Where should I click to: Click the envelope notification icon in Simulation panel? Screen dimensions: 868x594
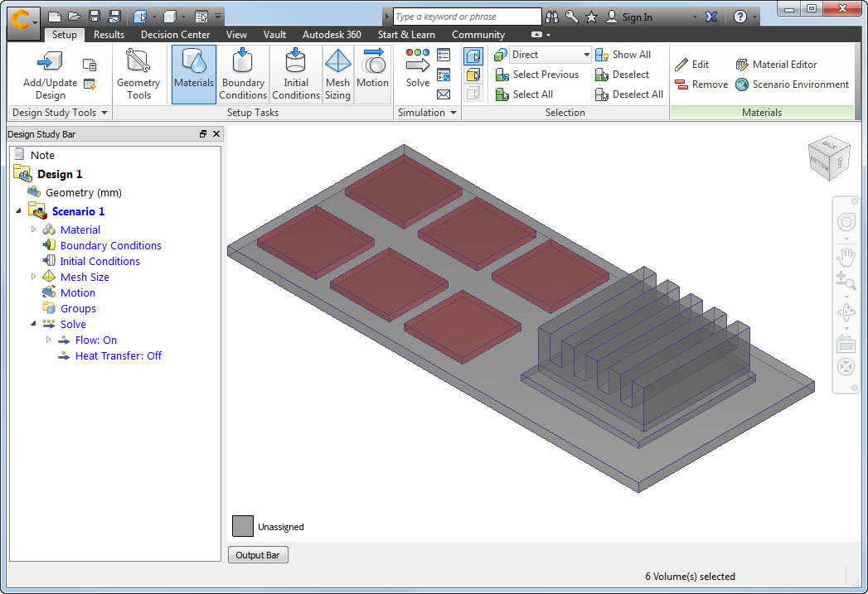point(444,94)
